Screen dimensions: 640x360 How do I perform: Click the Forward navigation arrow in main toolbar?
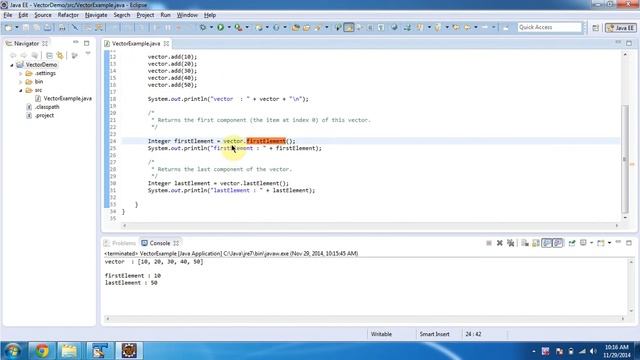tap(485, 27)
